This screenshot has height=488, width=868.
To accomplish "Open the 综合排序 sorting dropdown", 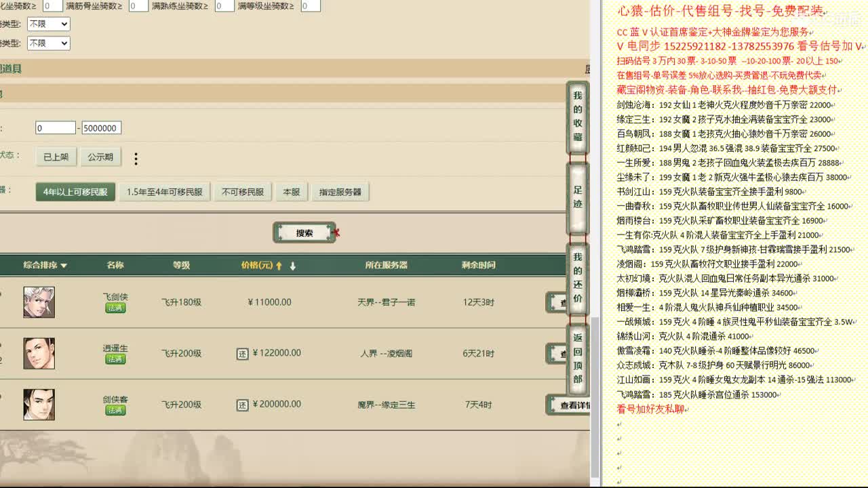I will (44, 265).
